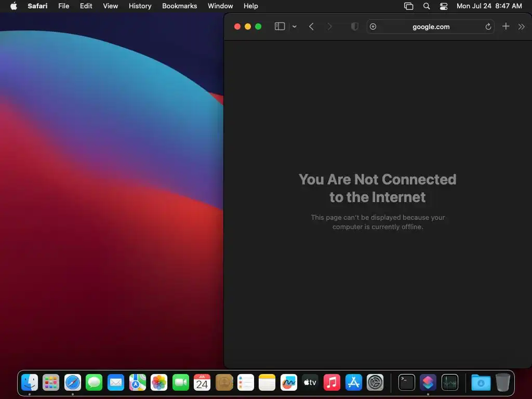This screenshot has width=532, height=399.
Task: Open Mail from the Dock
Action: [116, 382]
